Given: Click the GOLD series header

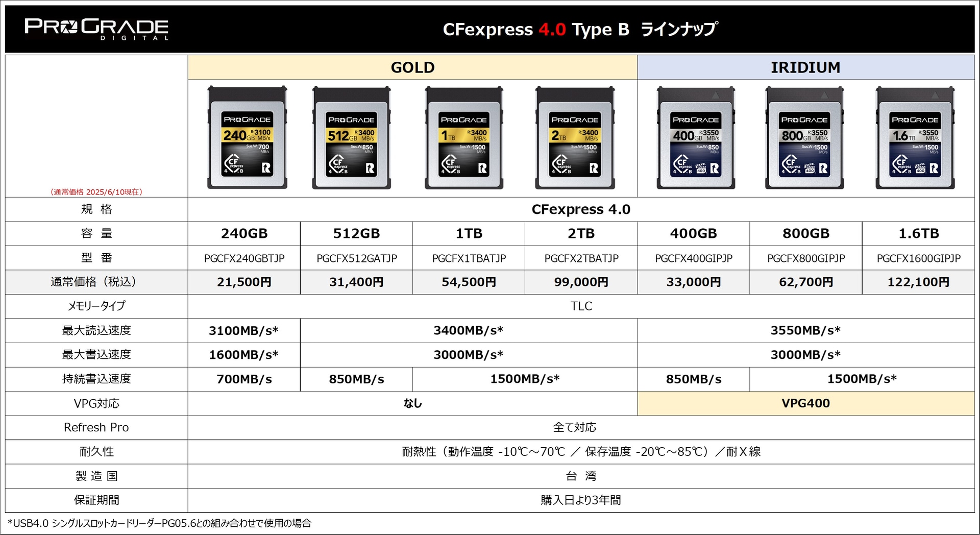Looking at the screenshot, I should [412, 67].
